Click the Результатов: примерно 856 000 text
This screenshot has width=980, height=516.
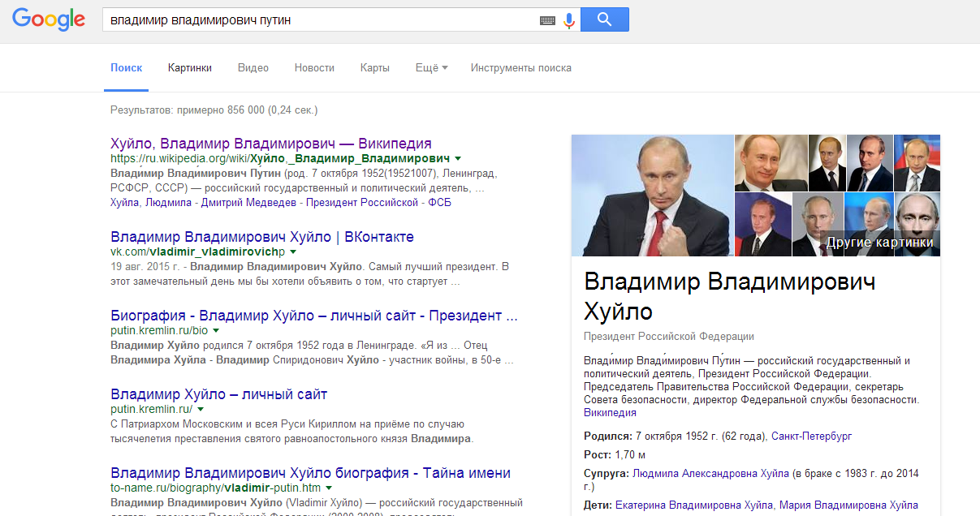tap(214, 110)
